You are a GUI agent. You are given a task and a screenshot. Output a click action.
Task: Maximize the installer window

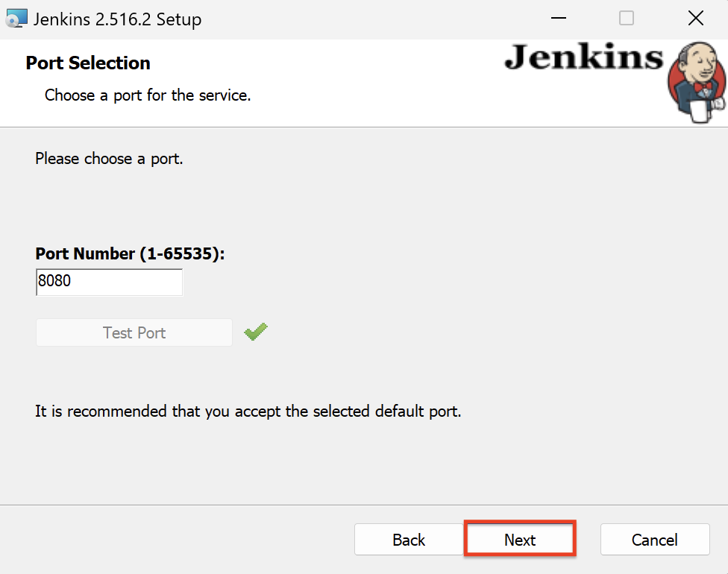click(x=627, y=18)
